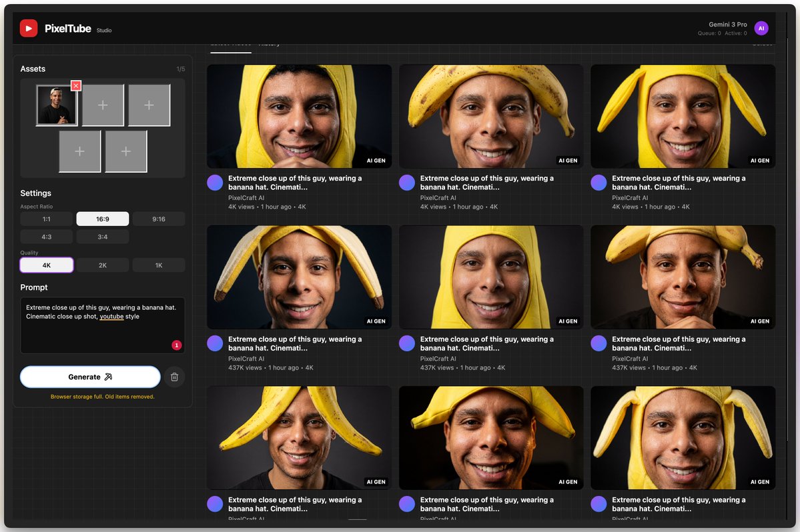800x532 pixels.
Task: Add asset in bottom row's first empty slot
Action: click(x=79, y=151)
